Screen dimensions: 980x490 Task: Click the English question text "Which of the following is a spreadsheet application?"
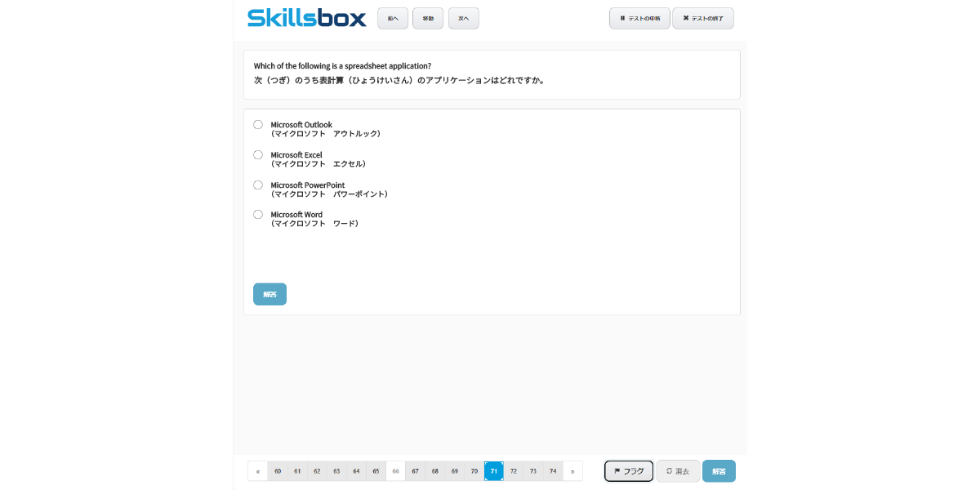[342, 66]
